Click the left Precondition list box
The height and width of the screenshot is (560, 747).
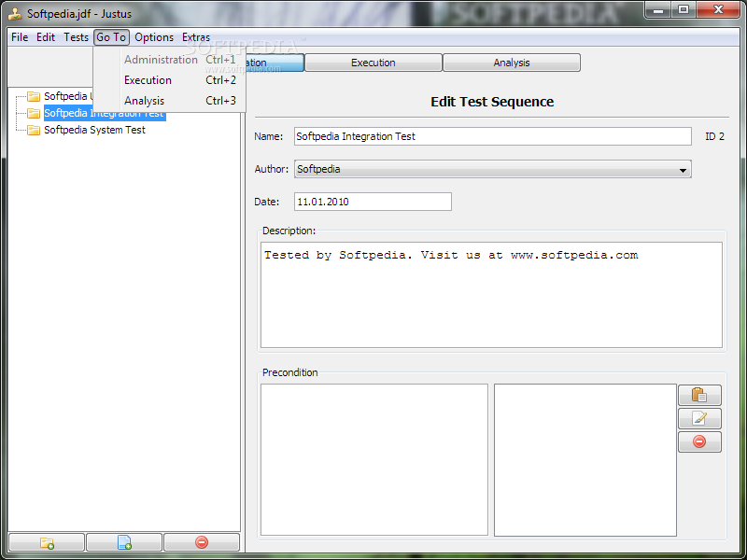tap(374, 460)
